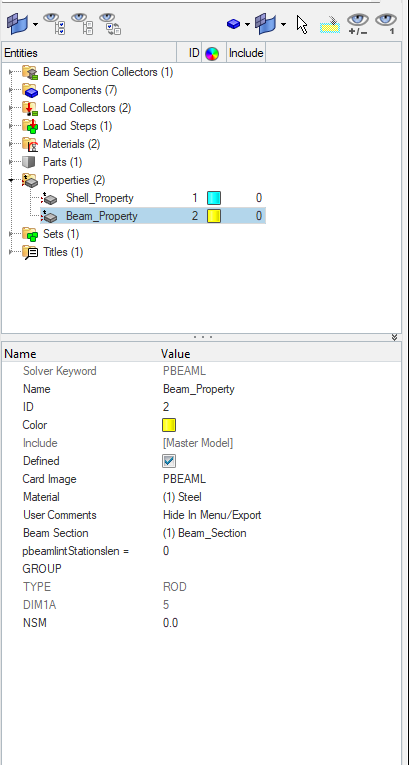Screen dimensions: 409x765
Task: Click the yellow highlight selection icon
Action: tap(329, 24)
